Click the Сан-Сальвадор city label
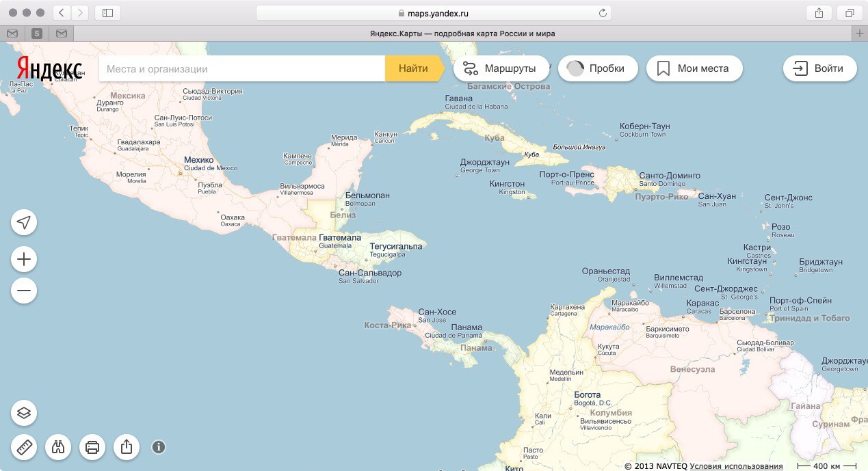This screenshot has width=868, height=471. (x=370, y=273)
